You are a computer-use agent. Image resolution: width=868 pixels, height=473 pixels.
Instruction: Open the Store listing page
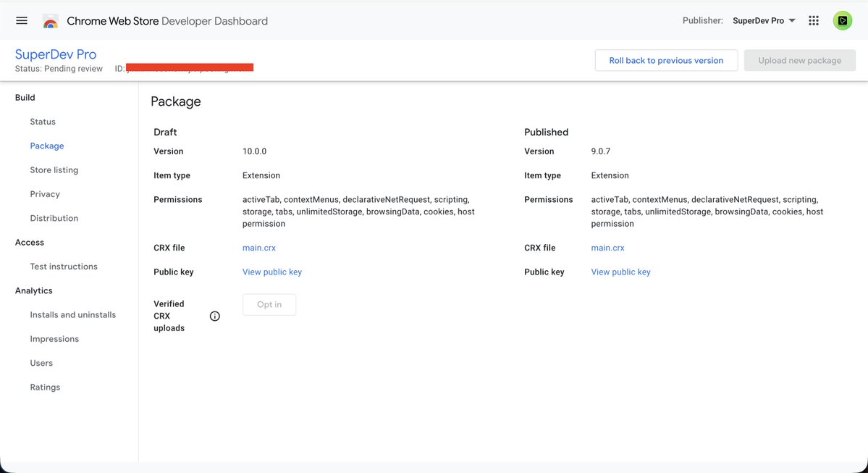[54, 169]
